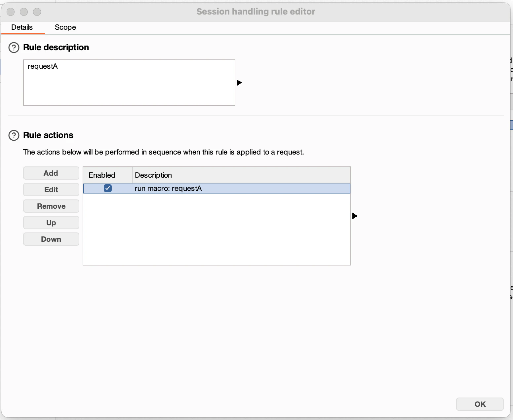Click the Enabled column header
The height and width of the screenshot is (420, 513).
point(108,175)
